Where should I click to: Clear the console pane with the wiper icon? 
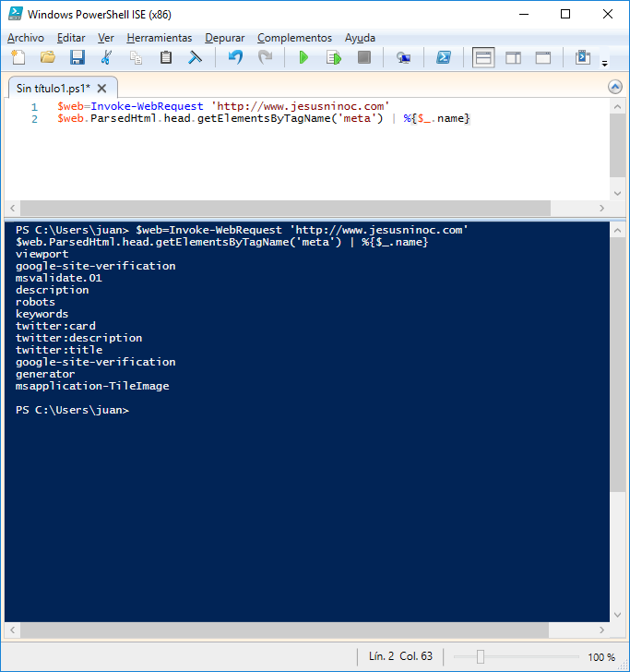(196, 57)
